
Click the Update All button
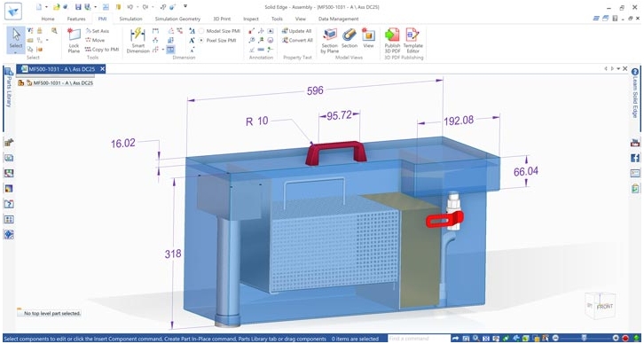[297, 31]
